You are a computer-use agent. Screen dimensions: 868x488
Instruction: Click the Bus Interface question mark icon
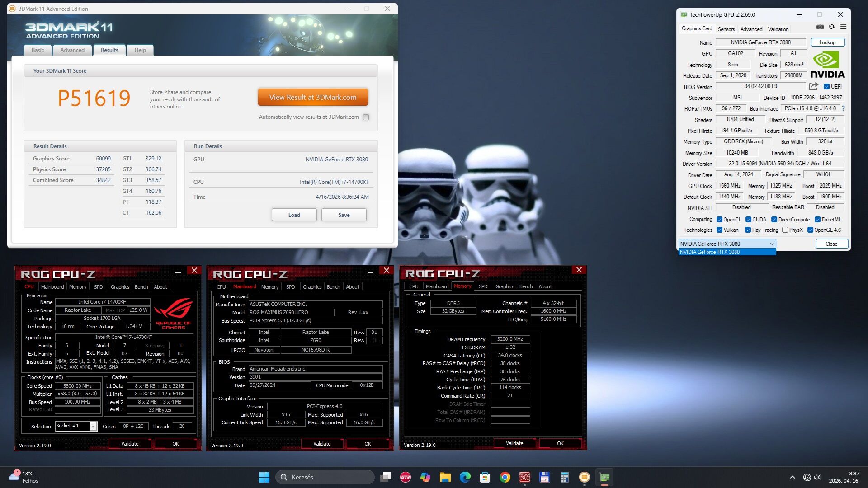[x=843, y=108]
